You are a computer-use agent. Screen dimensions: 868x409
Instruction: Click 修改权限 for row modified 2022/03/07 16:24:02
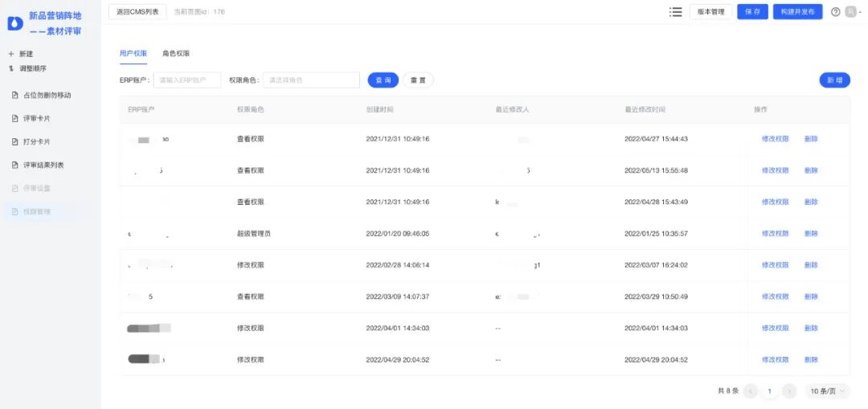pos(775,265)
